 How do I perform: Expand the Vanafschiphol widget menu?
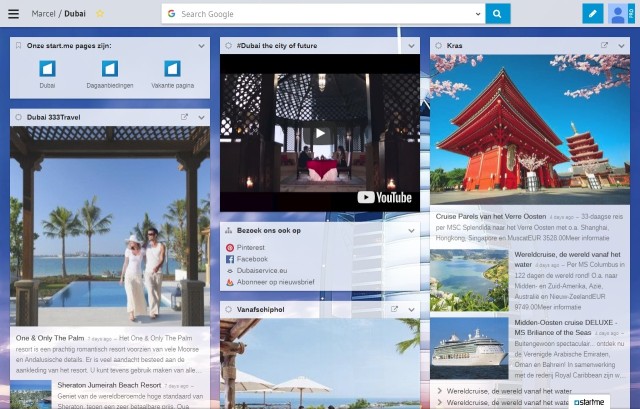pos(411,310)
